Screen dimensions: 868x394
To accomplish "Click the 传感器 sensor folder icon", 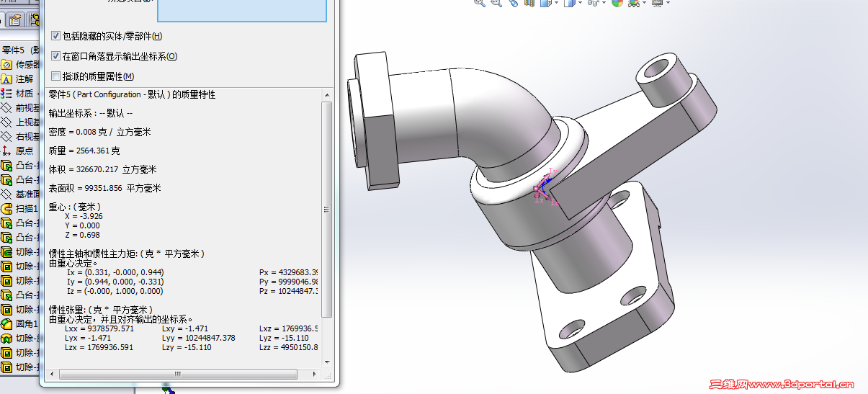I will click(x=6, y=65).
